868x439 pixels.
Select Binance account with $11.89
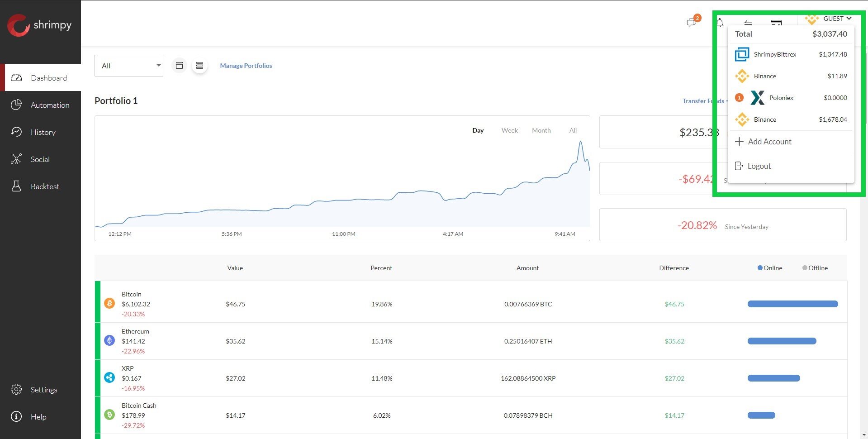click(x=791, y=76)
